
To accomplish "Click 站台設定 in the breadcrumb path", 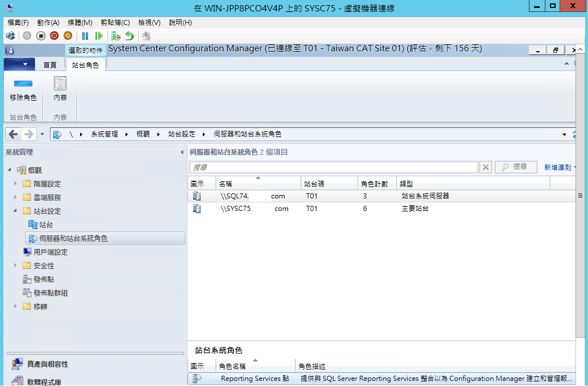I will click(182, 134).
